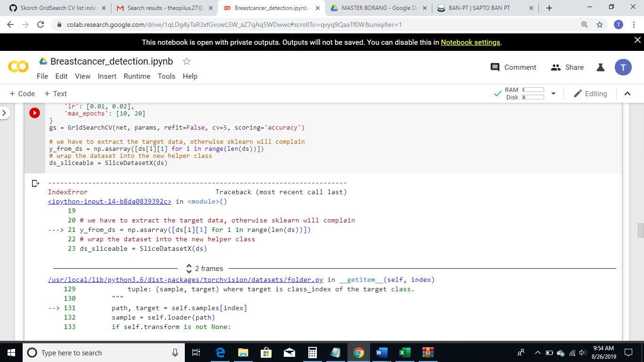This screenshot has width=644, height=362.
Task: Dismiss the private outputs banner
Action: [637, 40]
